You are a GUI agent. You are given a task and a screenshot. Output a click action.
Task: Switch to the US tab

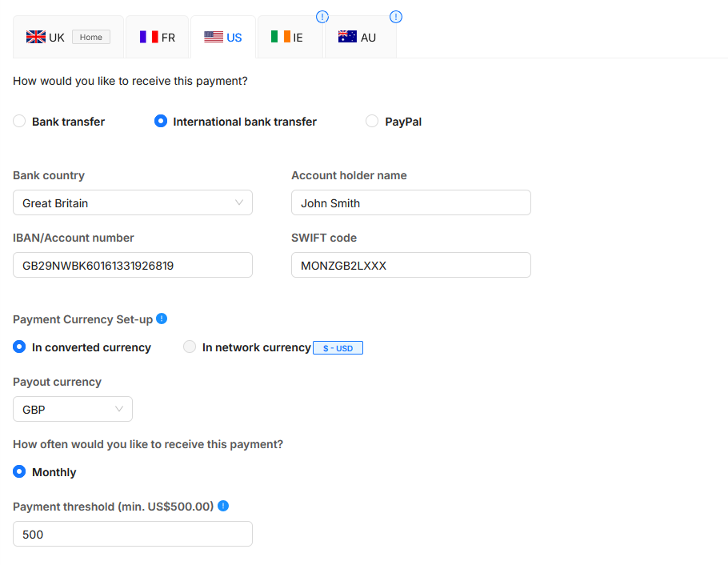223,37
